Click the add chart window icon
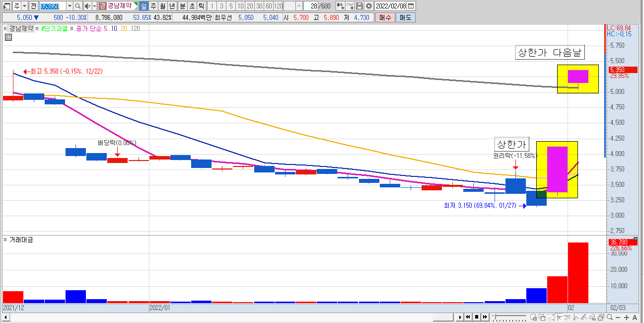This screenshot has height=323, width=644. [533, 318]
